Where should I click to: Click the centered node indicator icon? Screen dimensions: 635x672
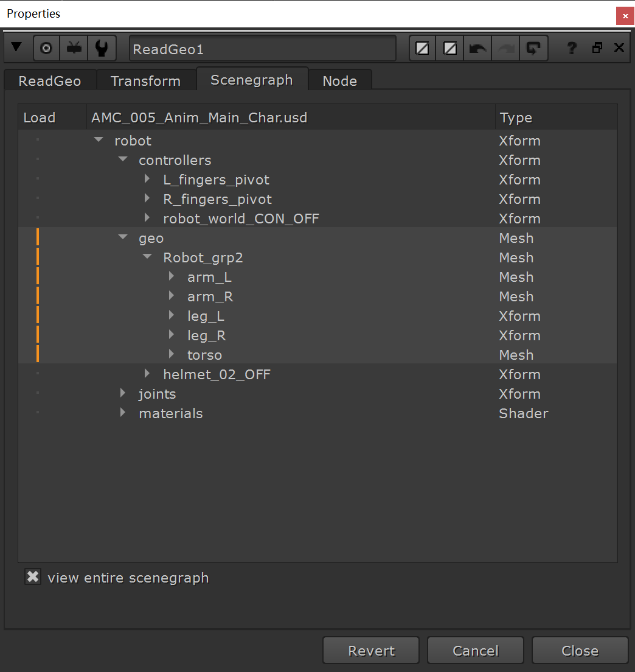tap(46, 47)
